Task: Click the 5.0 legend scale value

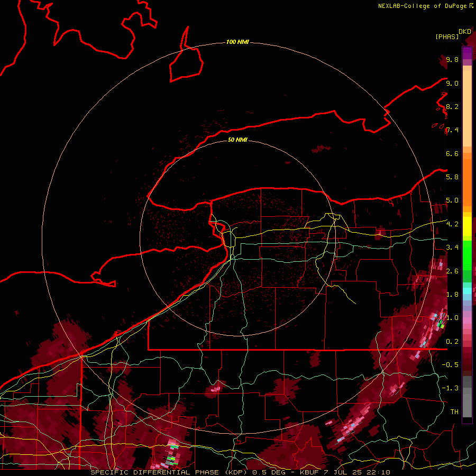Action: click(452, 200)
